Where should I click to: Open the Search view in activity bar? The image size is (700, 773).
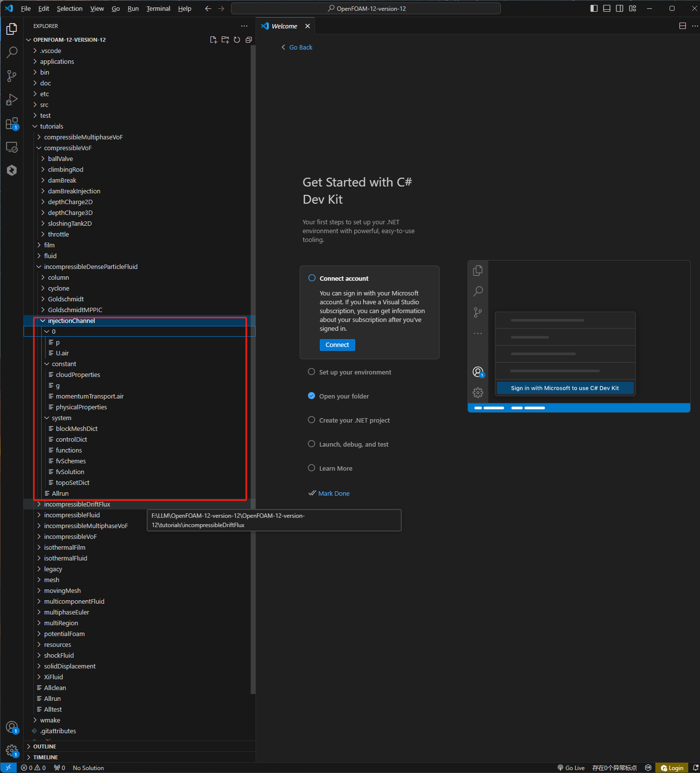(x=12, y=52)
